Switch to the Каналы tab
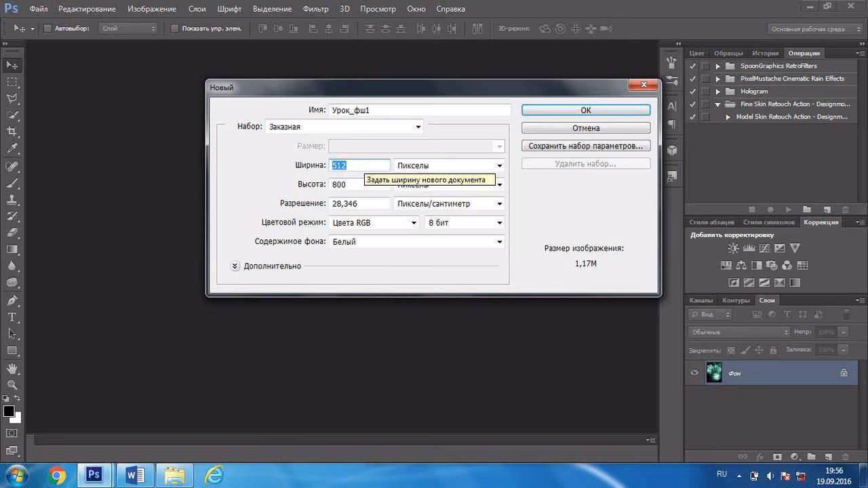This screenshot has width=868, height=488. pos(701,300)
